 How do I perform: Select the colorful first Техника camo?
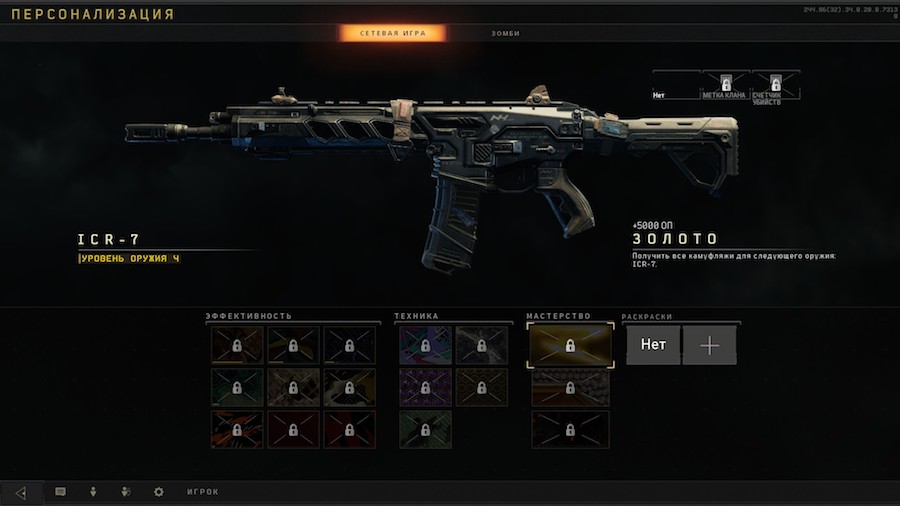(x=425, y=345)
